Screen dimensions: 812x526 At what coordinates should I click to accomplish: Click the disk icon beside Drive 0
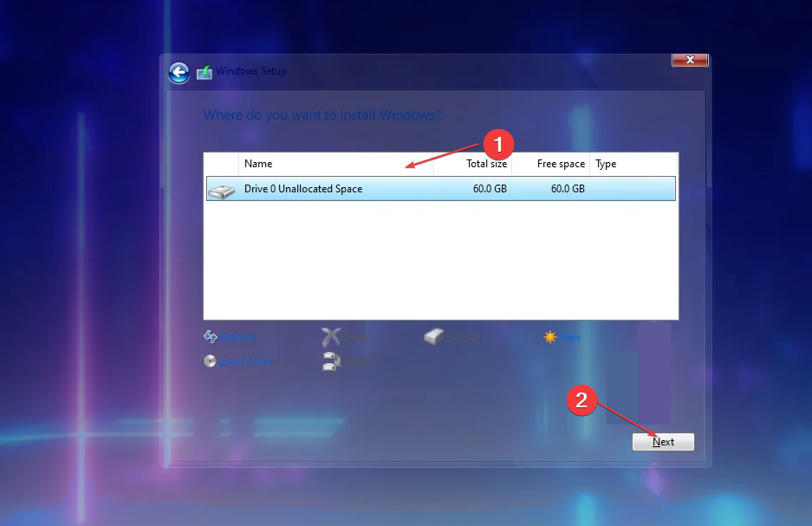[x=221, y=188]
